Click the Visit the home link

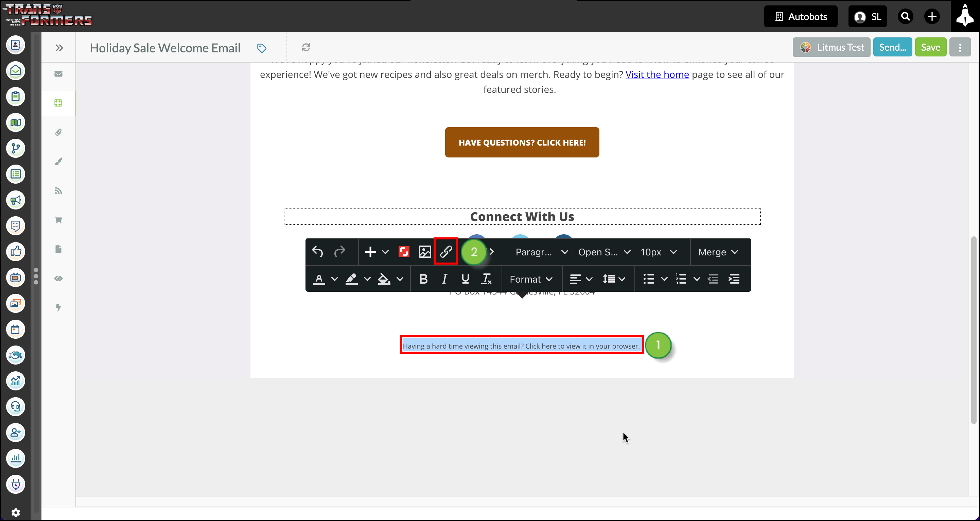pyautogui.click(x=657, y=74)
